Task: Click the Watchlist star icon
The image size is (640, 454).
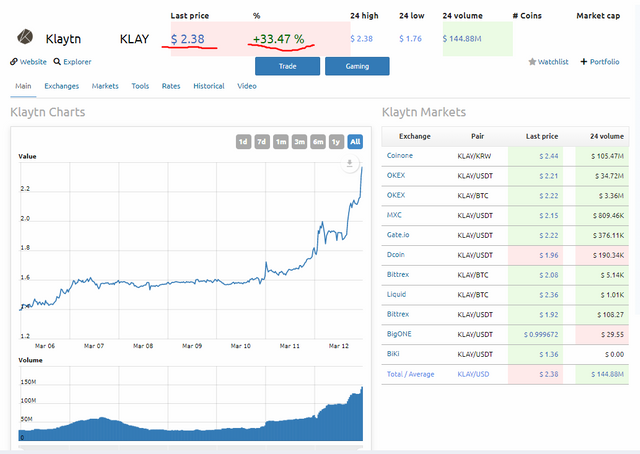Action: [x=532, y=62]
